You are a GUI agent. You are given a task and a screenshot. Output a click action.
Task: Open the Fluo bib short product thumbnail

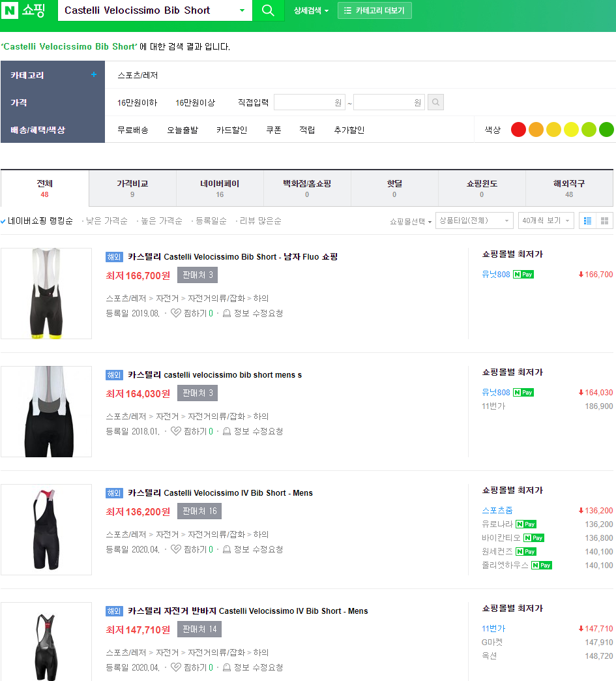click(x=46, y=293)
